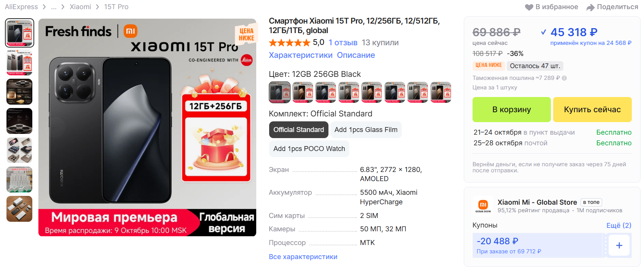Add item with В корзину button

point(511,110)
